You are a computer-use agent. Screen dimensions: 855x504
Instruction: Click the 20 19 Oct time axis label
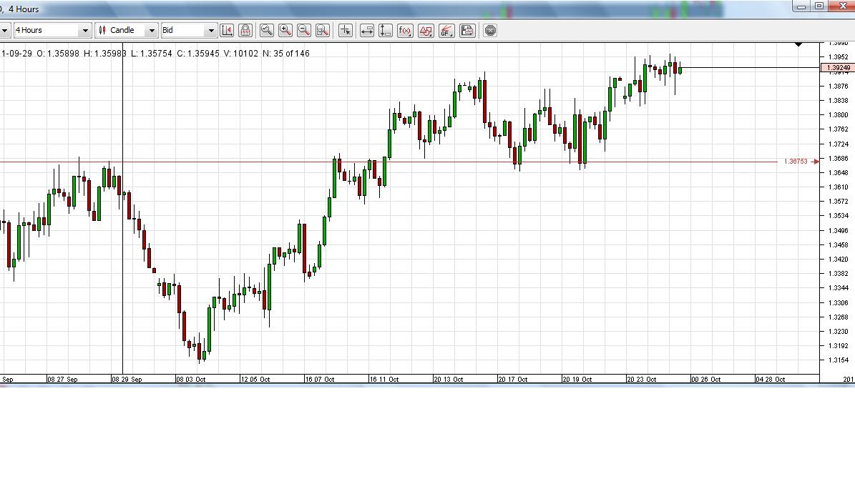[x=577, y=379]
